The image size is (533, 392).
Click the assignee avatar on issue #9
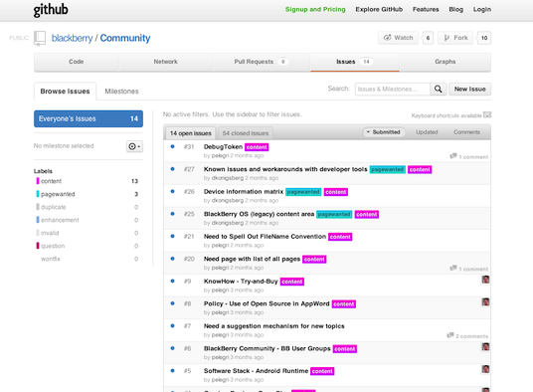[x=485, y=280]
